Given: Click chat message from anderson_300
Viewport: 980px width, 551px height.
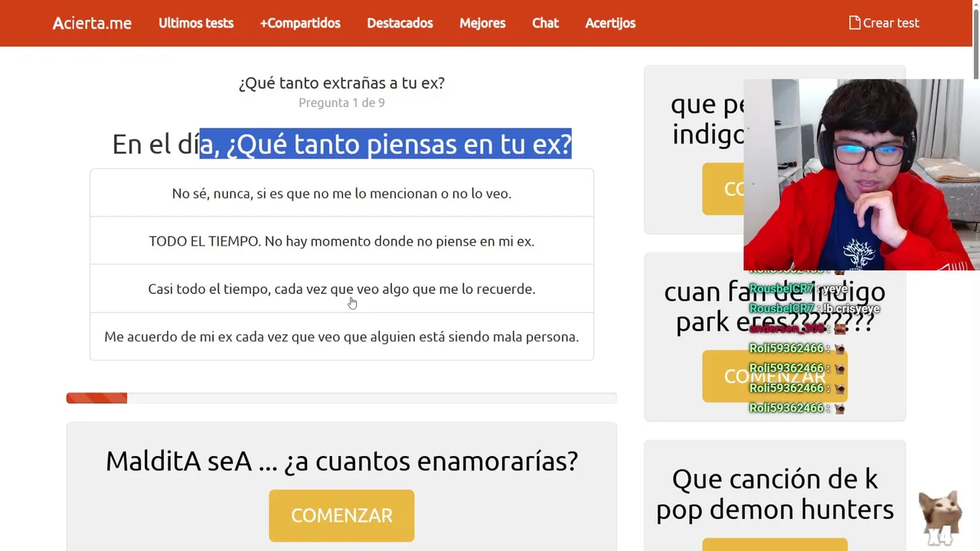Looking at the screenshot, I should [798, 328].
